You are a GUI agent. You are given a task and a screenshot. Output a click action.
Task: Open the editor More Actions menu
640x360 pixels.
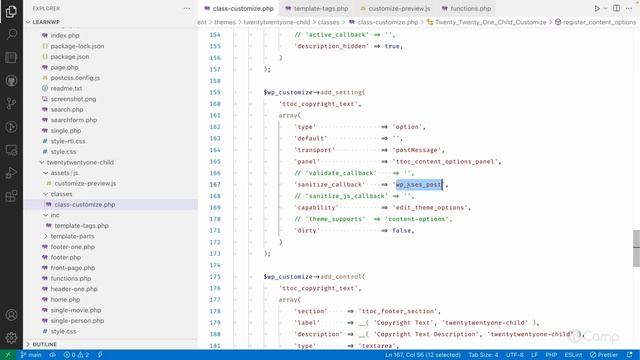point(629,9)
